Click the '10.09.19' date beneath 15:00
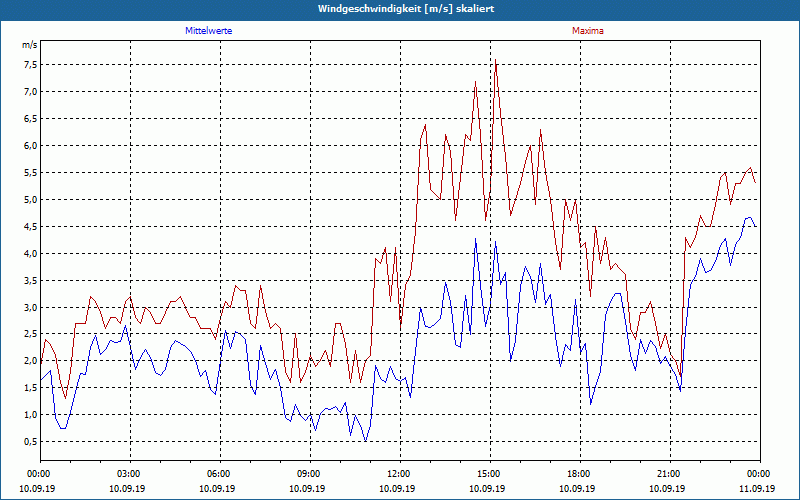 pos(487,488)
